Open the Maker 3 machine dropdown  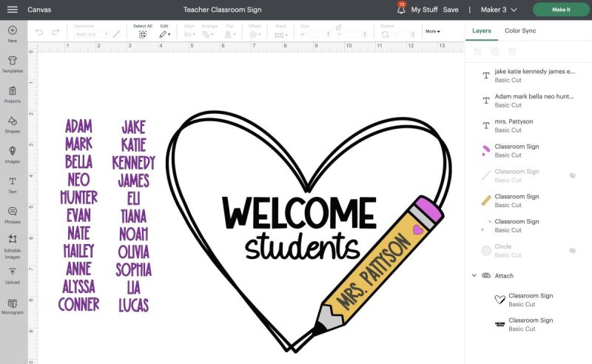click(x=498, y=10)
